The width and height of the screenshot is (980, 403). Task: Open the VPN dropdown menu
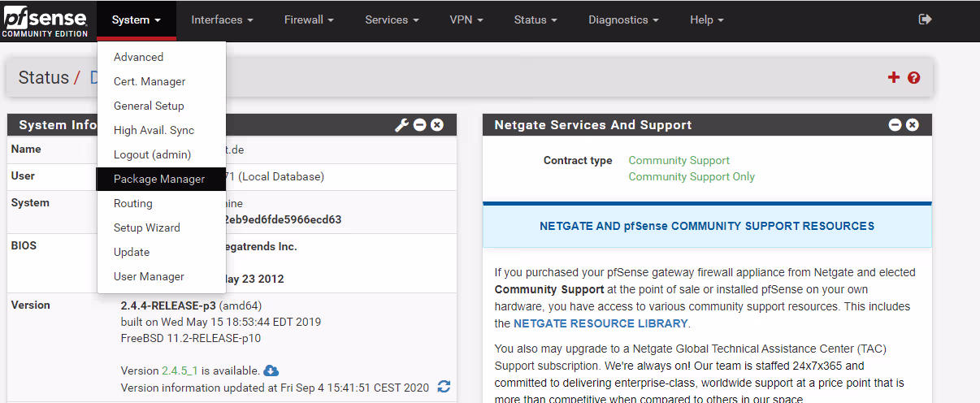[466, 19]
